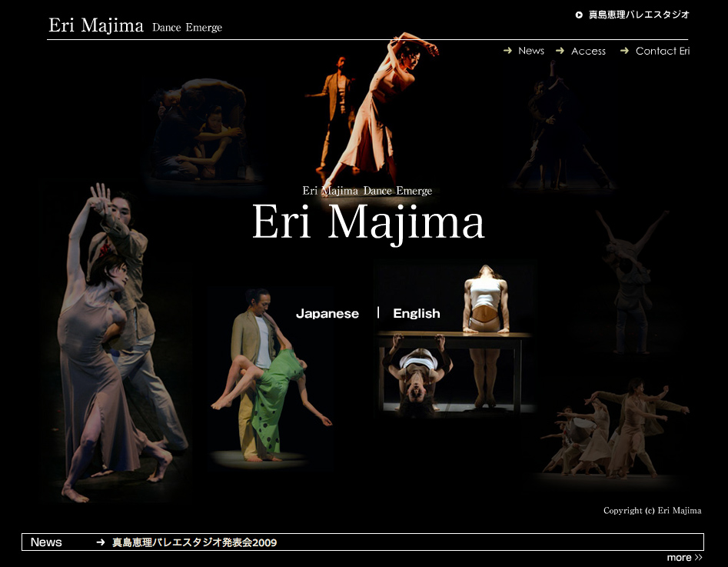728x567 pixels.
Task: Click the arrow icon before News in navigation
Action: (x=508, y=50)
